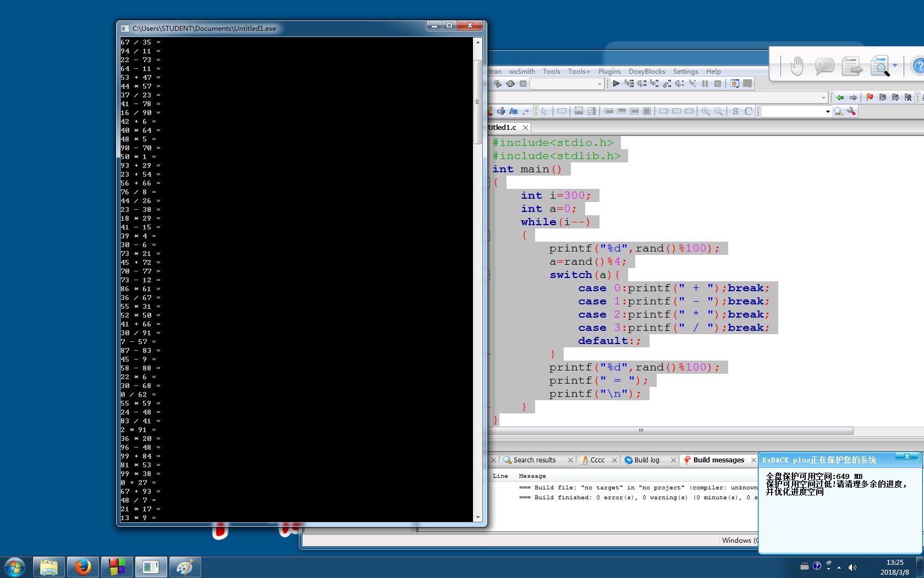Image resolution: width=924 pixels, height=578 pixels.
Task: Clear all bookmarks flag icon
Action: (x=908, y=97)
